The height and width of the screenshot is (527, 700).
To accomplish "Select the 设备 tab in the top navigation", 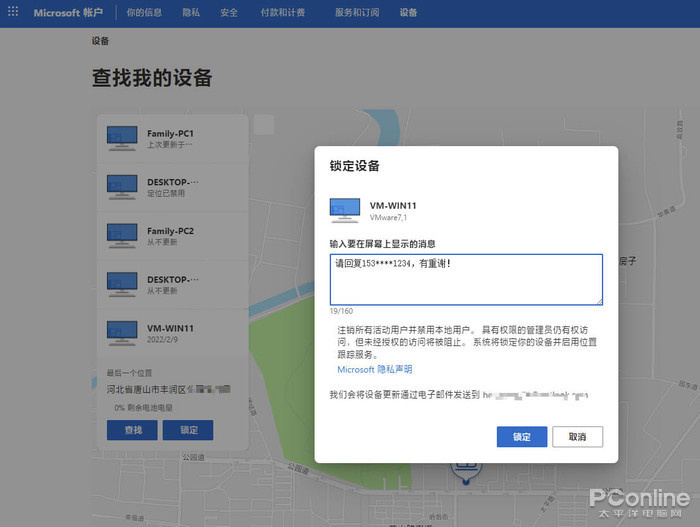I will (408, 13).
